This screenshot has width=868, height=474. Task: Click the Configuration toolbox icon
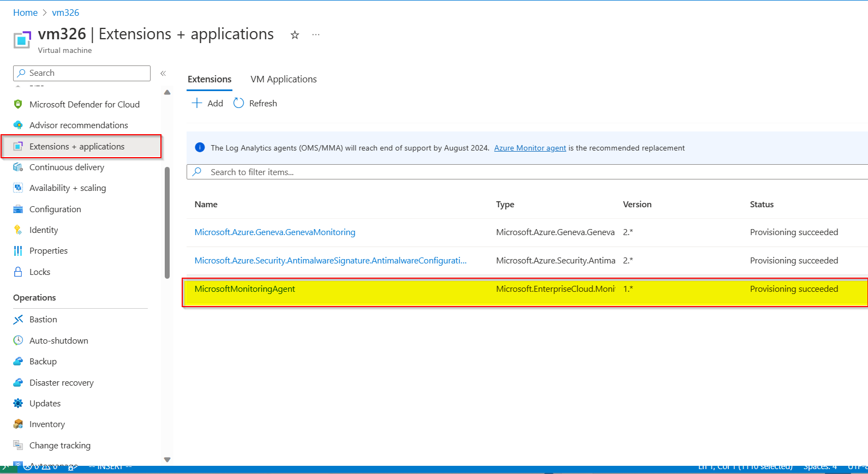[x=18, y=209]
